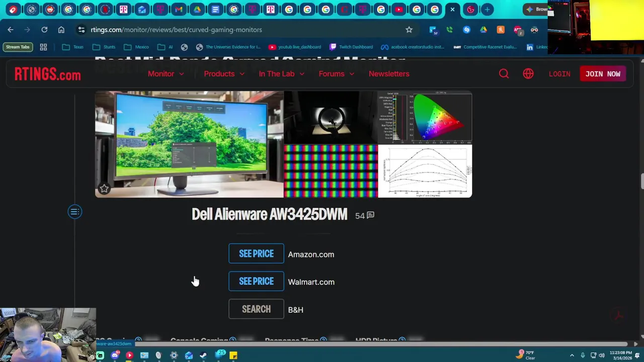This screenshot has height=362, width=644.
Task: Open the Newsletters menu item
Action: click(x=389, y=74)
